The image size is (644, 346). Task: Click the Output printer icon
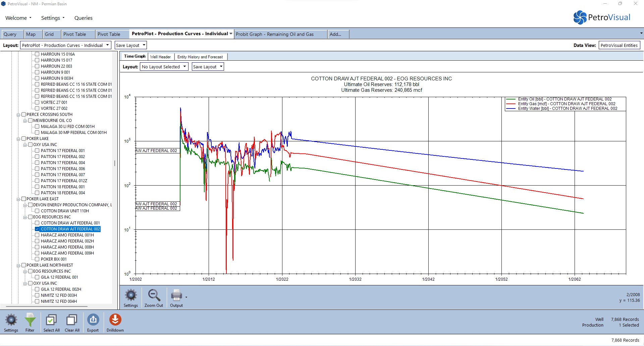(x=176, y=295)
